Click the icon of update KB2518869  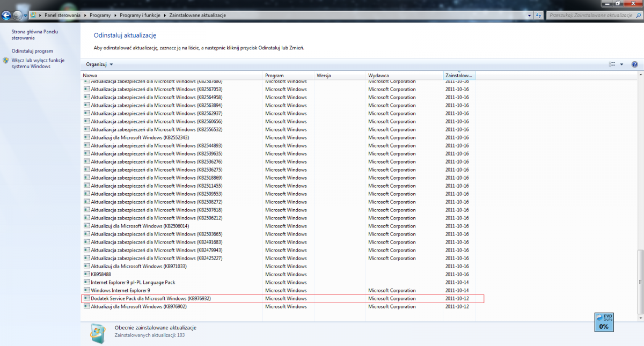click(86, 178)
